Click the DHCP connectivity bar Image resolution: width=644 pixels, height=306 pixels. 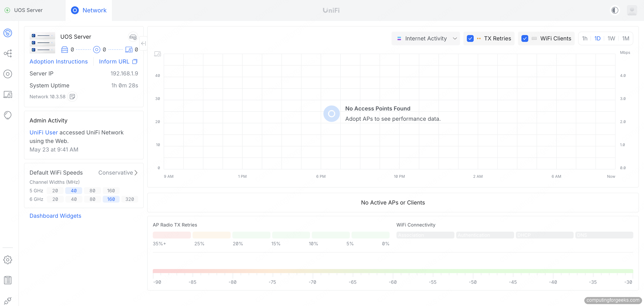[544, 235]
